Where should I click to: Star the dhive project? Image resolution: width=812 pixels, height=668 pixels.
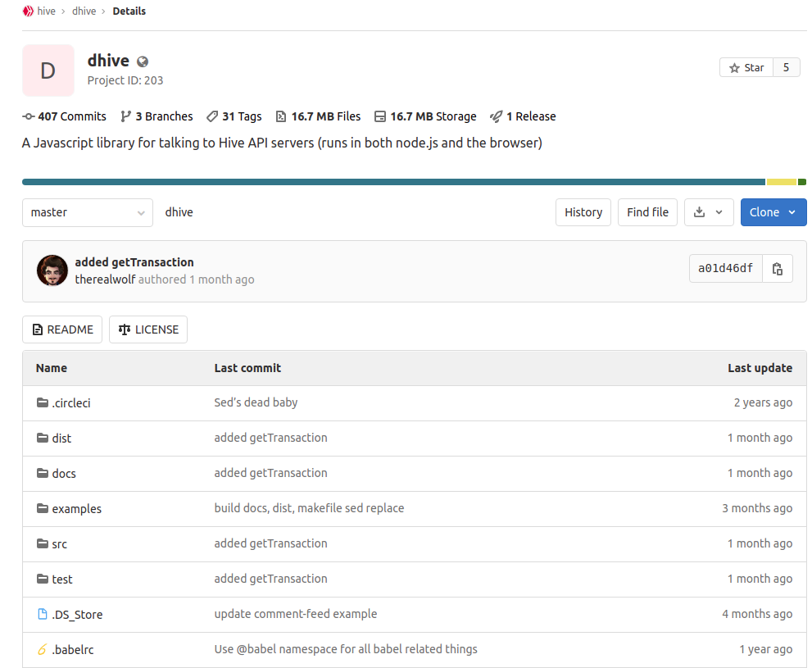746,67
